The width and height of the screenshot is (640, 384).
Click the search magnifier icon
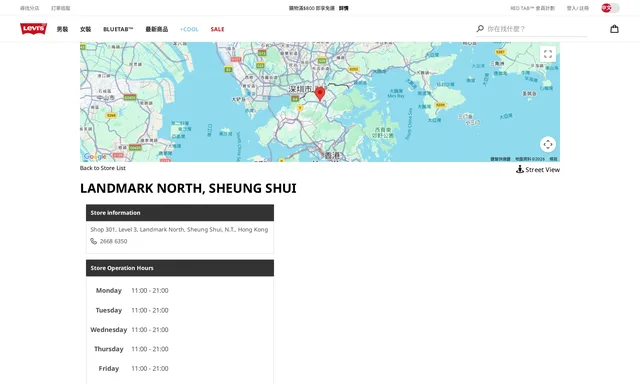click(480, 29)
